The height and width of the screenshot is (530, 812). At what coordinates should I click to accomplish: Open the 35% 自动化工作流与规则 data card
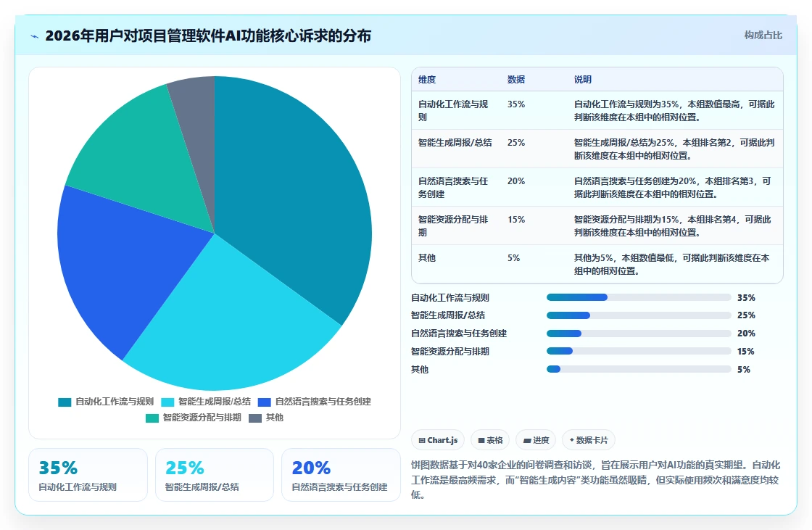pos(88,475)
